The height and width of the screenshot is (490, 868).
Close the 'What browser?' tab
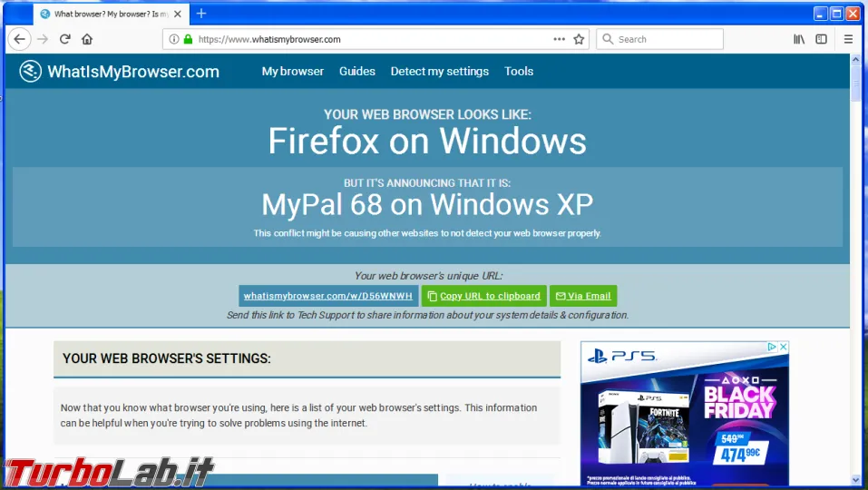coord(178,14)
